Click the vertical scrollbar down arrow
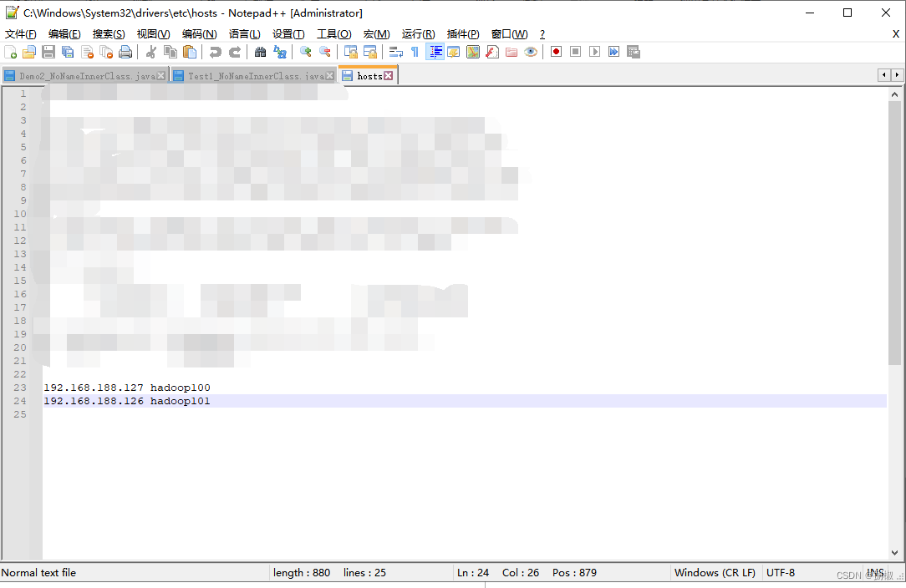 tap(894, 553)
